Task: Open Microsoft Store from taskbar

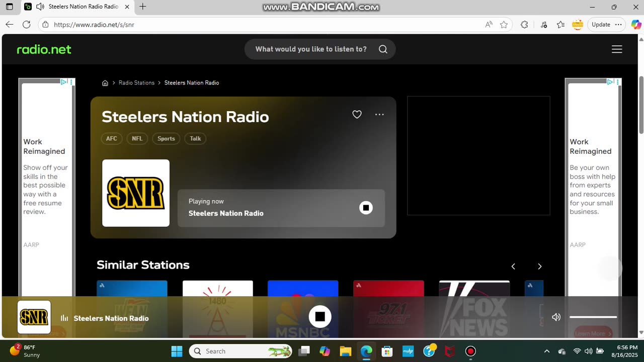Action: [387, 351]
